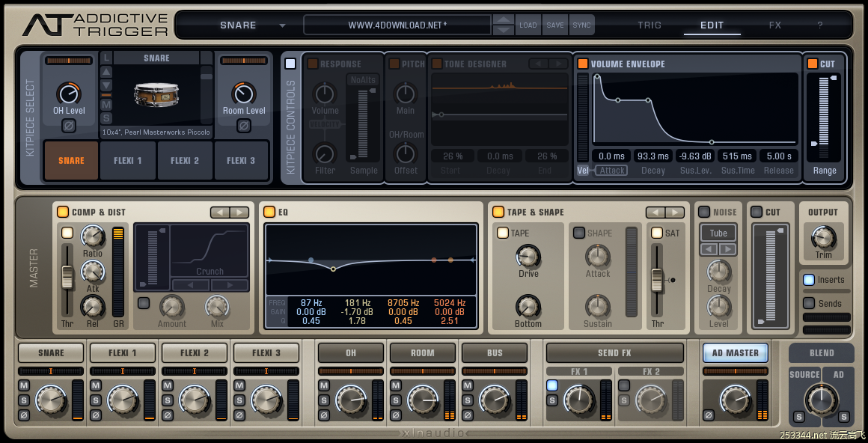
Task: Open the FX tab
Action: coord(775,25)
